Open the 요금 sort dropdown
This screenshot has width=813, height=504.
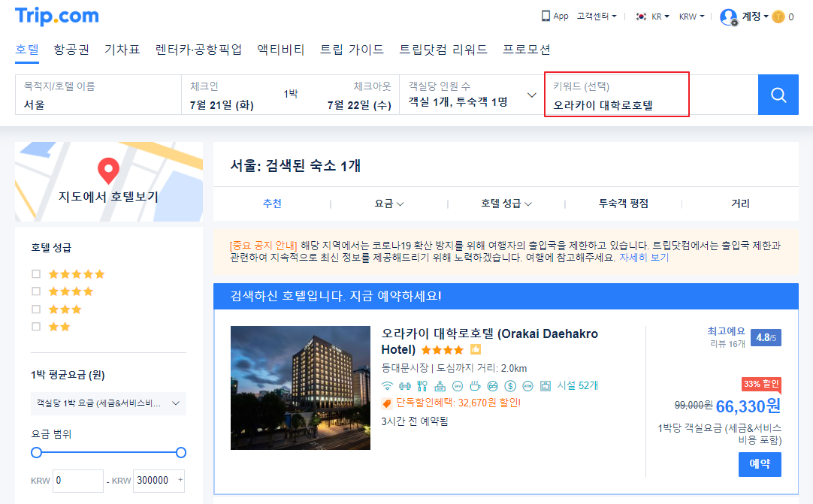pyautogui.click(x=389, y=204)
